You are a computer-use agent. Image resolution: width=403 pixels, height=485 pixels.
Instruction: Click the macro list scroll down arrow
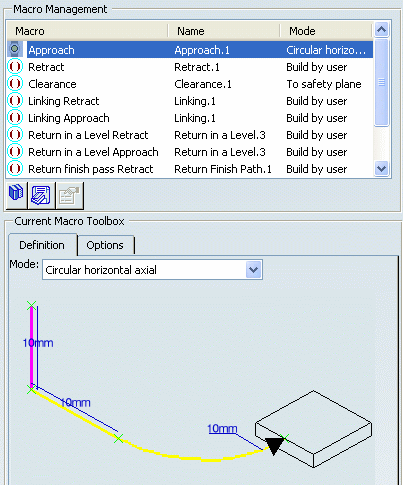pyautogui.click(x=381, y=169)
